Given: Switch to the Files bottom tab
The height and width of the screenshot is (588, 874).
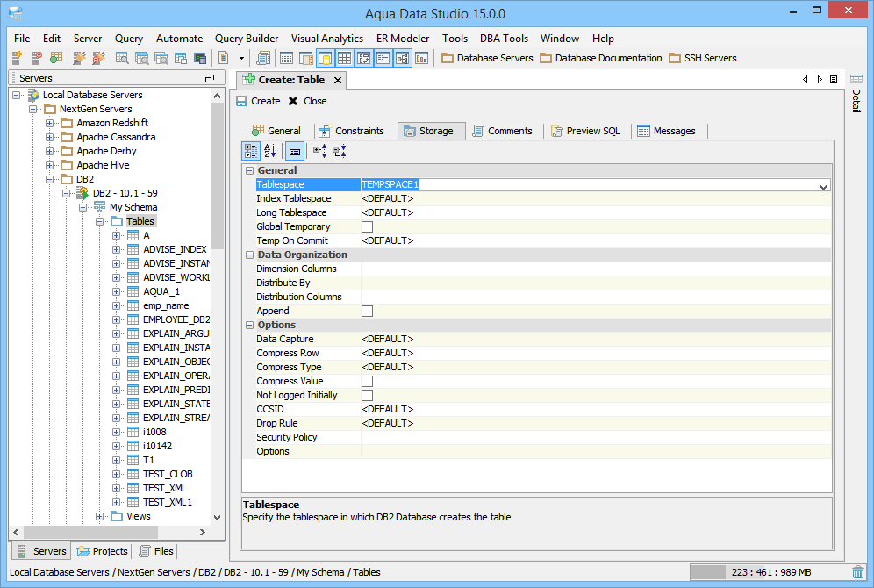Looking at the screenshot, I should pos(156,551).
